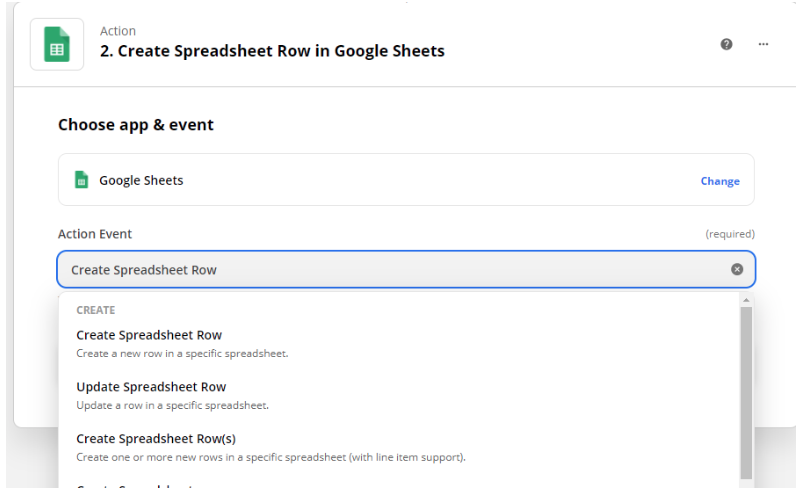This screenshot has height=488, width=796.
Task: Open the three-dot more options menu
Action: click(763, 44)
